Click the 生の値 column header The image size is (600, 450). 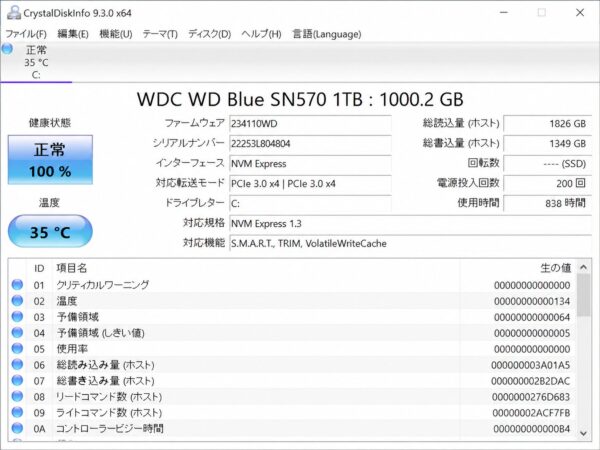point(556,268)
